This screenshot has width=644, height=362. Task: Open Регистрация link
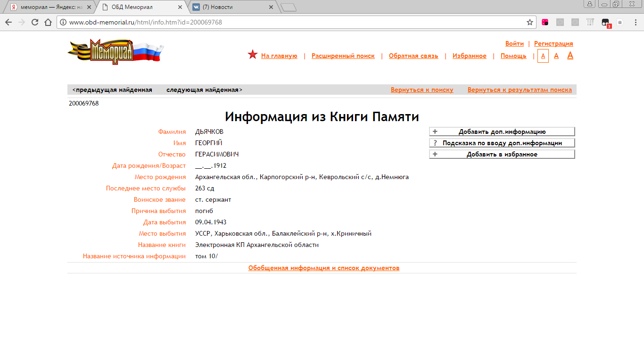[553, 43]
